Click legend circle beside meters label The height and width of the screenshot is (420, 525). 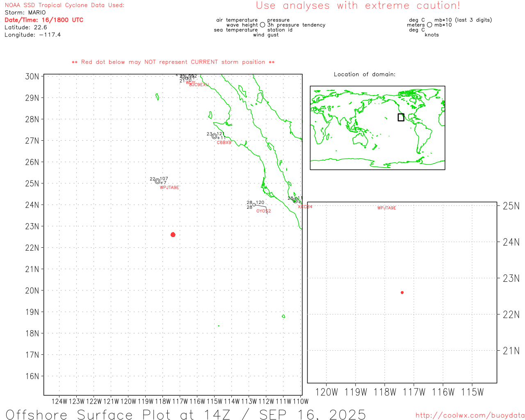point(429,25)
